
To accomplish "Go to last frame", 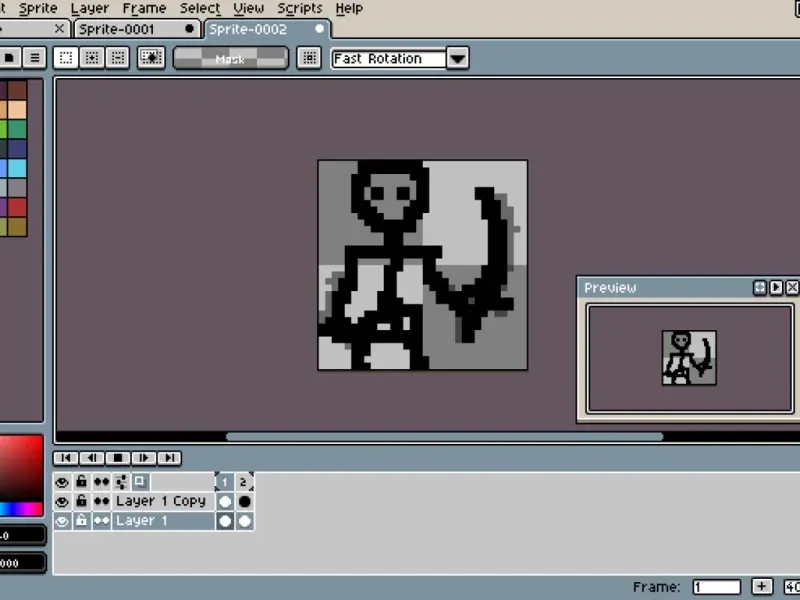I will click(170, 458).
